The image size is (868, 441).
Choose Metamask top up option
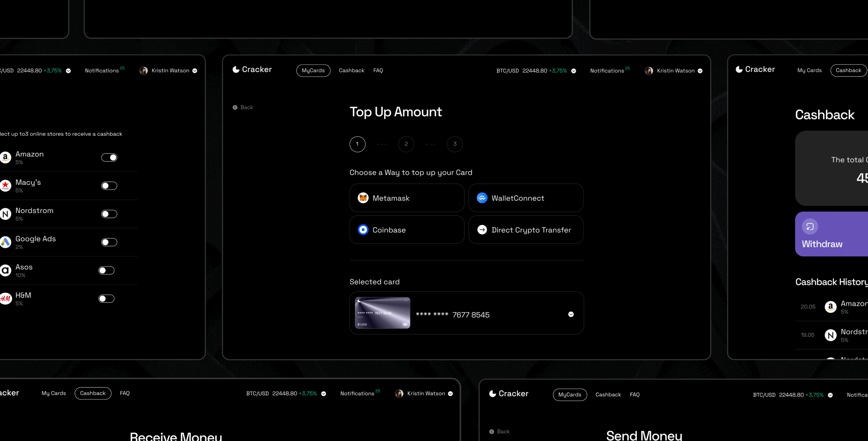pos(407,198)
